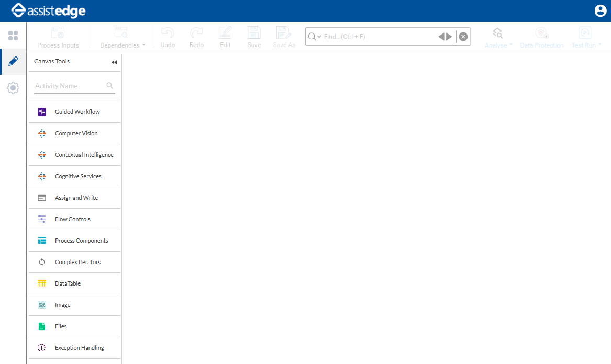Click the Edit toolbar icon
This screenshot has height=364, width=611.
[x=225, y=33]
